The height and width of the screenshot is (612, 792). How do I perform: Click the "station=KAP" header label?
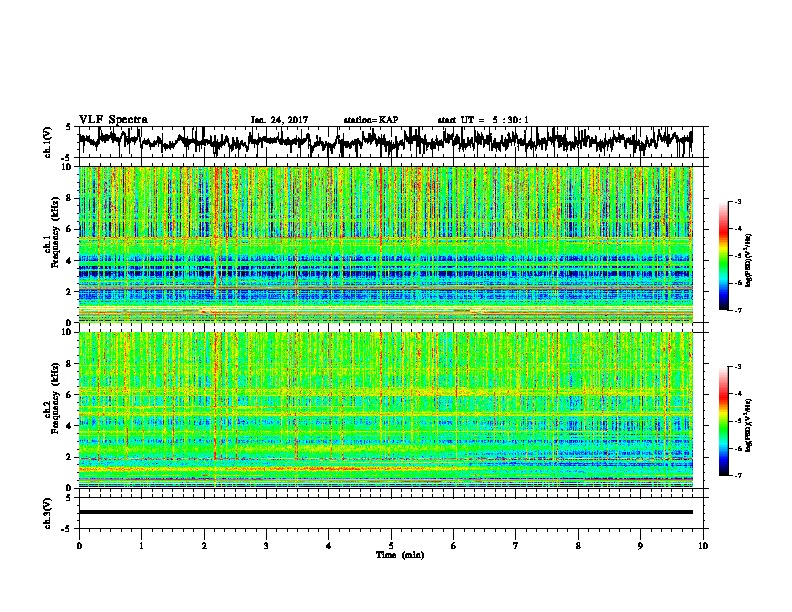(371, 120)
